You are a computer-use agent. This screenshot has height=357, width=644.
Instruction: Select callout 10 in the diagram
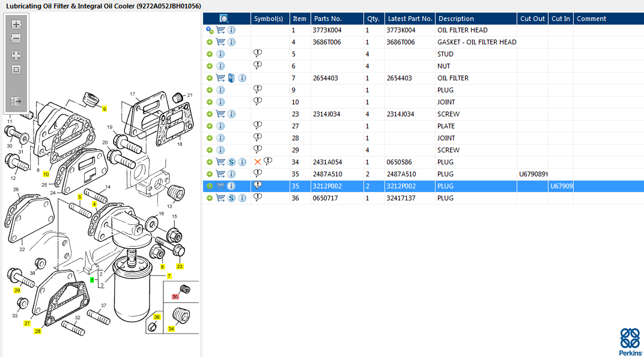[x=46, y=174]
